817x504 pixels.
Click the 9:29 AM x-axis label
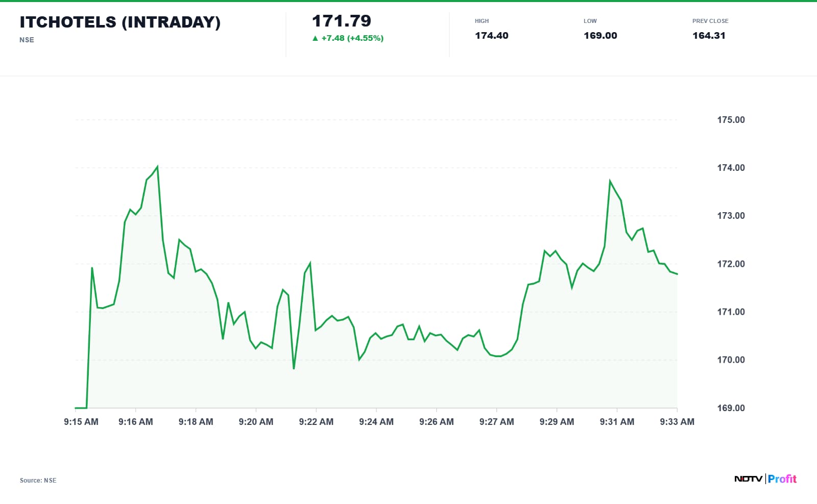(557, 422)
